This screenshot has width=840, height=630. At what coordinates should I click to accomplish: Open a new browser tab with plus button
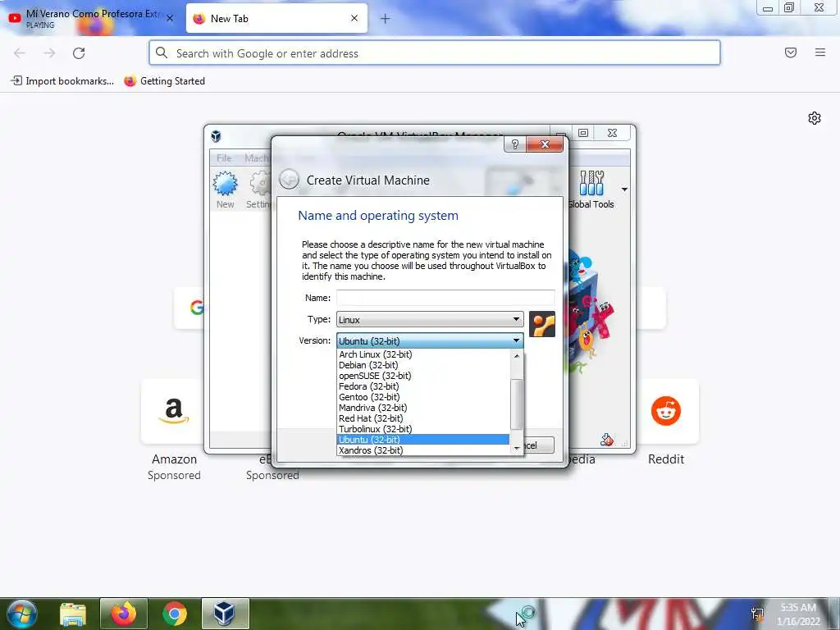coord(386,19)
